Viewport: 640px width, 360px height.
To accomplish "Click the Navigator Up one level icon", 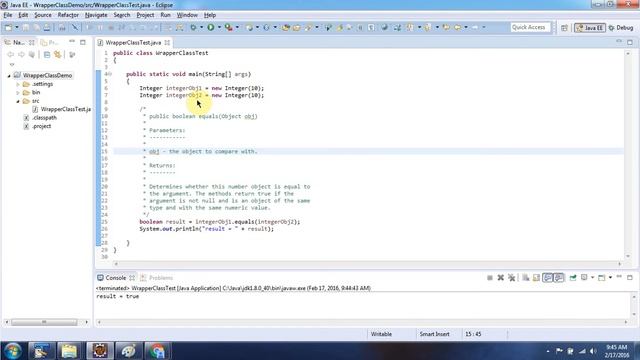I will [31, 54].
